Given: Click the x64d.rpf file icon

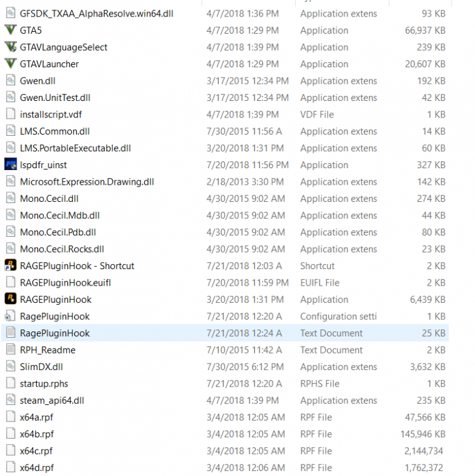Looking at the screenshot, I should point(11,467).
